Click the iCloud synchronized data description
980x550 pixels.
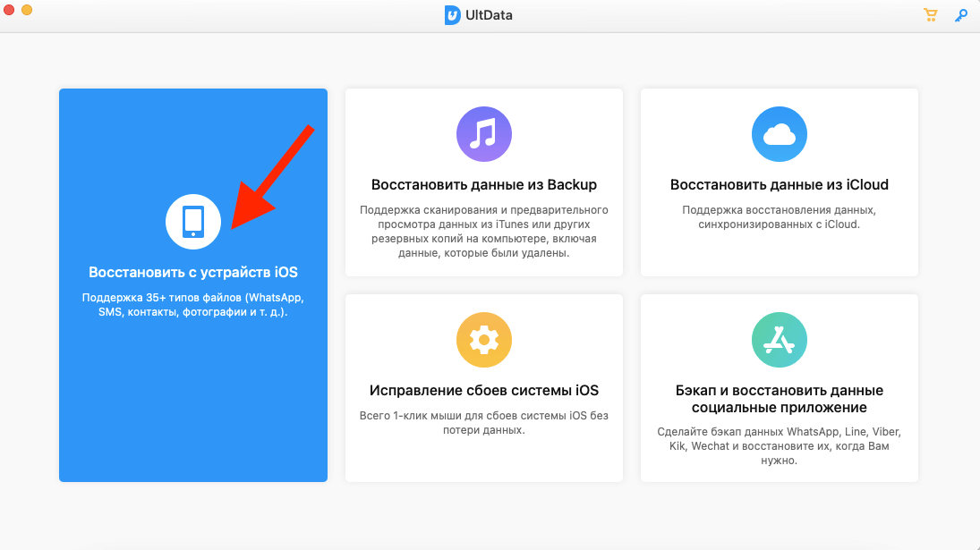pyautogui.click(x=779, y=217)
